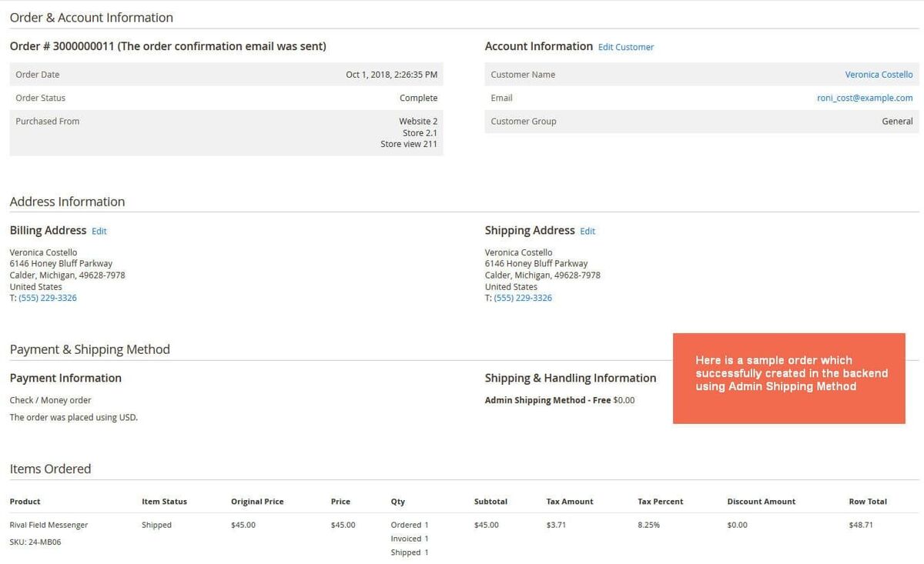Open the Edit Customer link
Screen dimensions: 924x564
(626, 47)
